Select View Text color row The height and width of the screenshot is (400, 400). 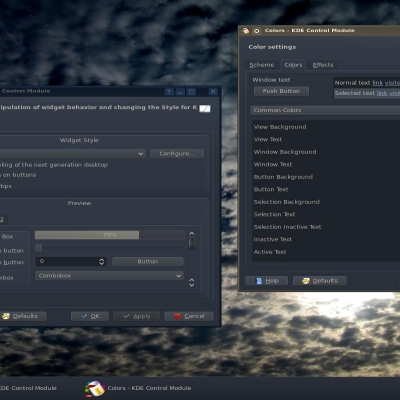(326, 139)
